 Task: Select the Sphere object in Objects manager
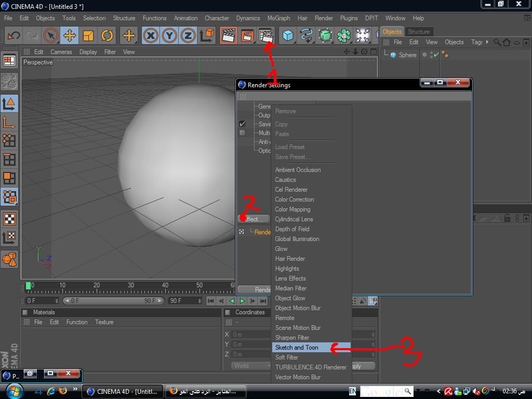[x=407, y=55]
